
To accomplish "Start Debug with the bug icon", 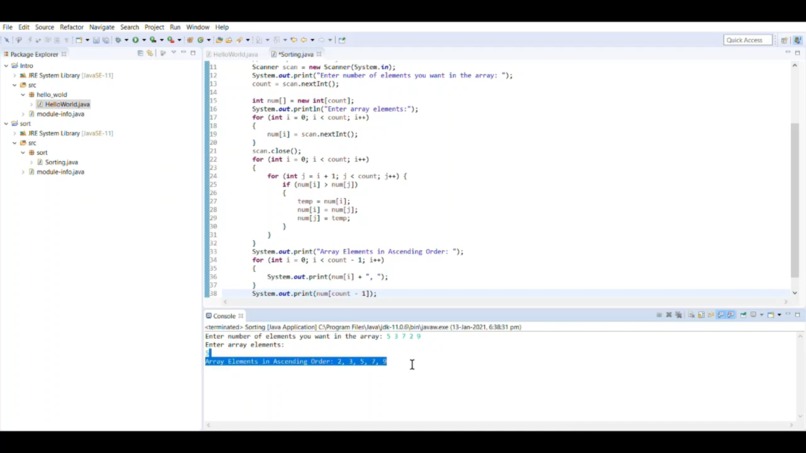I will point(118,40).
